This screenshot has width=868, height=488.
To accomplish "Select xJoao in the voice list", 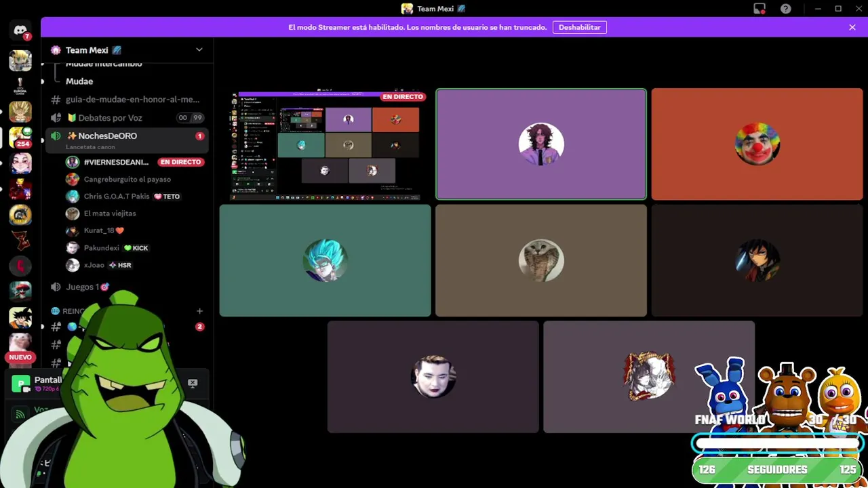I will pos(94,265).
